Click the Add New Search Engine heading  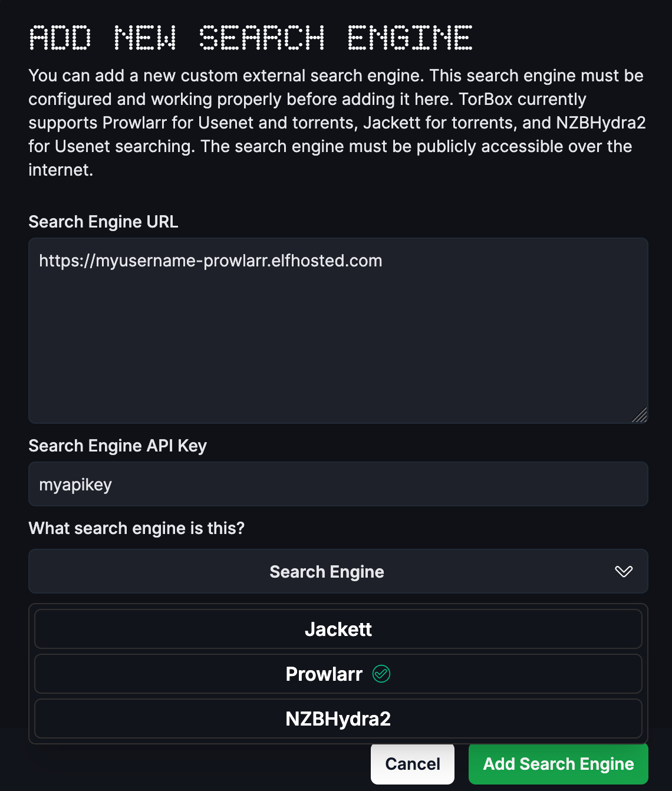click(x=251, y=38)
